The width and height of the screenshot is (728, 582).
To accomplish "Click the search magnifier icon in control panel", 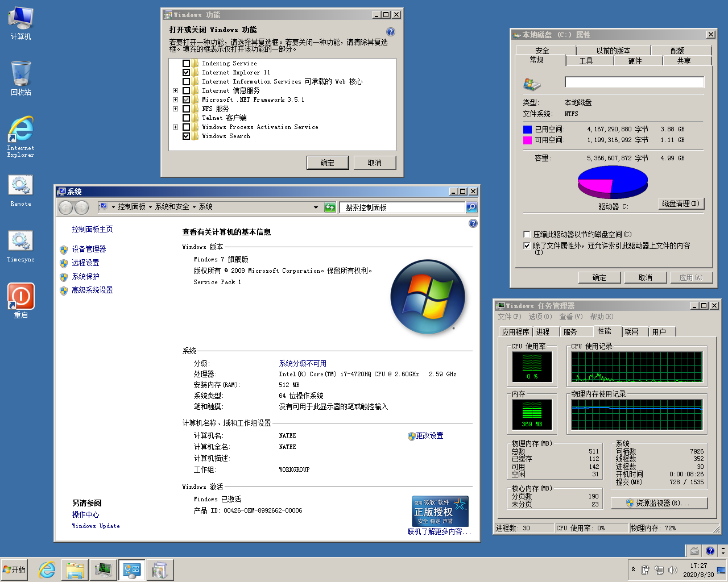I will click(x=471, y=207).
